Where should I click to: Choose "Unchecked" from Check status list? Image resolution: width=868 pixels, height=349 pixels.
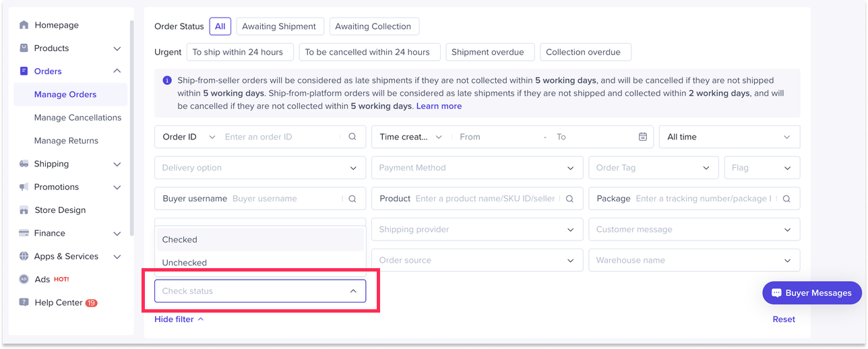point(185,263)
